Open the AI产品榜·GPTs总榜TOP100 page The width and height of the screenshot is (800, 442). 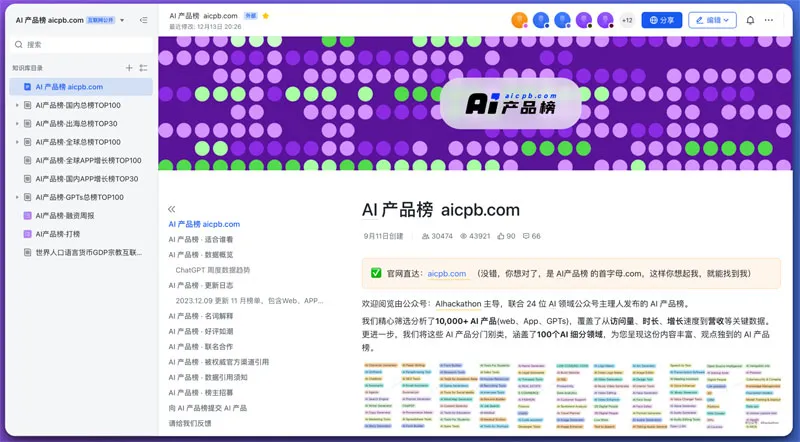[x=80, y=197]
